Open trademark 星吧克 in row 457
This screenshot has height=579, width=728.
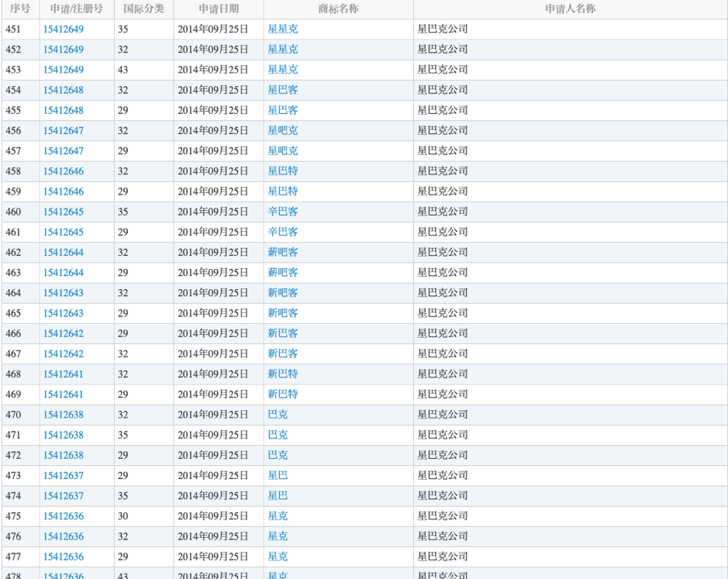[x=283, y=151]
